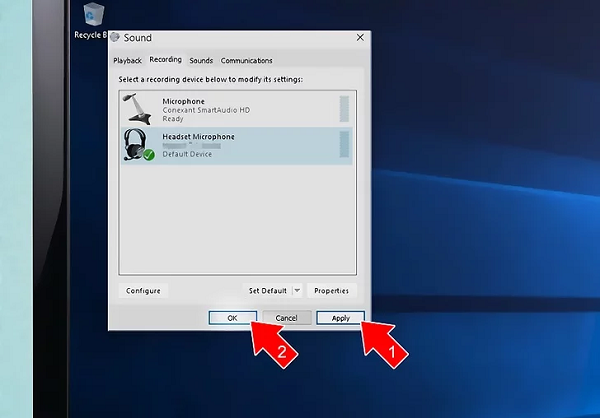This screenshot has width=600, height=418.
Task: Click the Microphone input level meter
Action: 344,108
